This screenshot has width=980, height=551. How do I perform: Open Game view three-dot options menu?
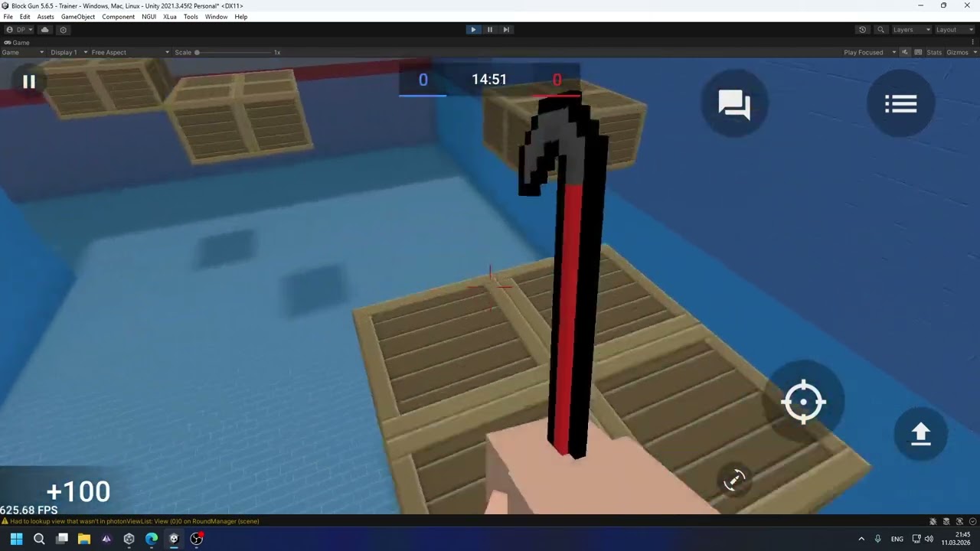click(975, 43)
